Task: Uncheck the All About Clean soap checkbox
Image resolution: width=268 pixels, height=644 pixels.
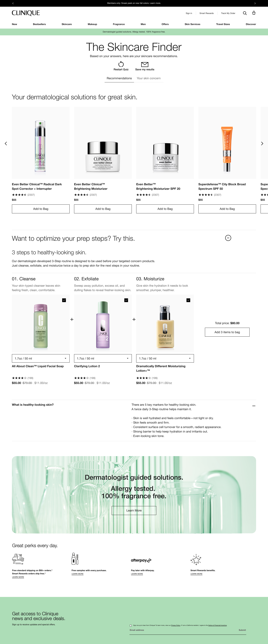Action: coord(64,300)
